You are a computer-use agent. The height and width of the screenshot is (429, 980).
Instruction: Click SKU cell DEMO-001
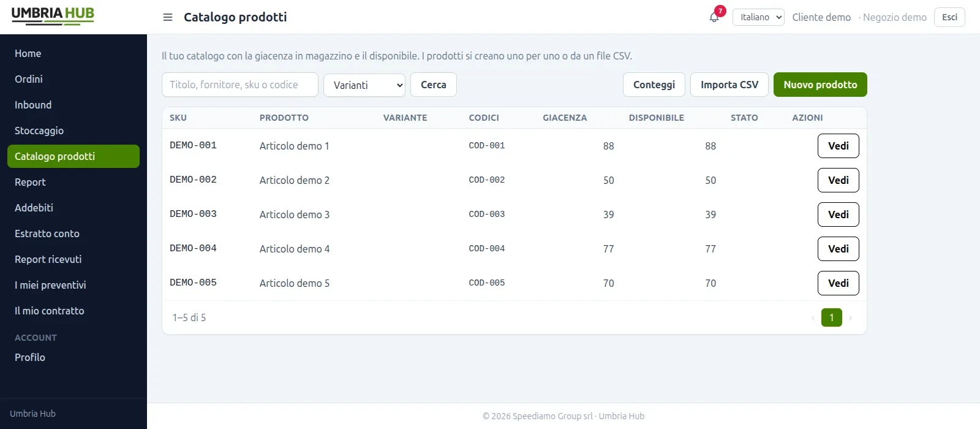pos(193,145)
